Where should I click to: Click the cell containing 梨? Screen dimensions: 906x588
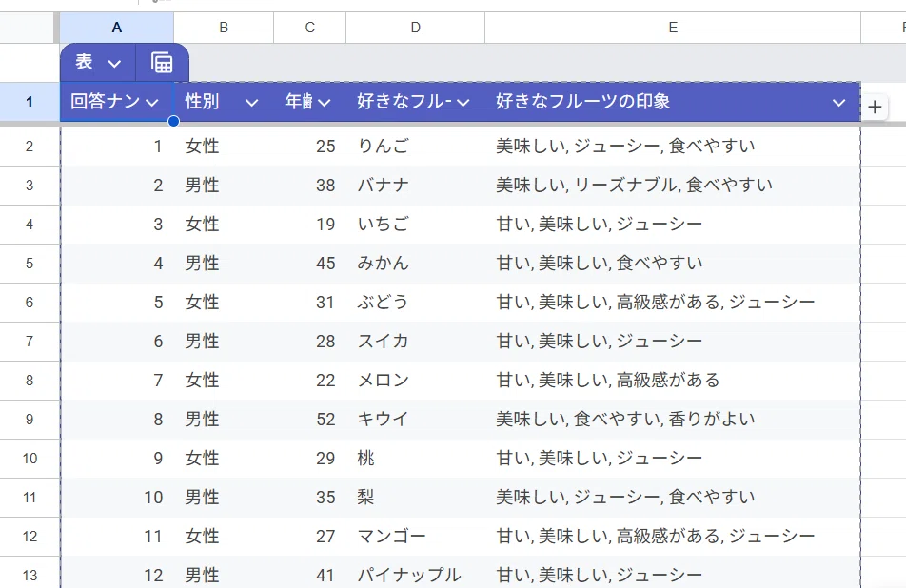pos(416,498)
